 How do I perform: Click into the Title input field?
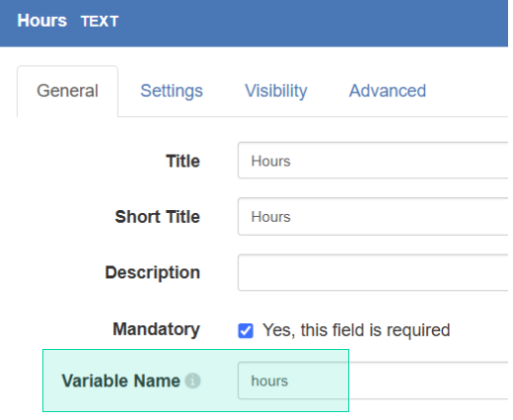(x=373, y=161)
